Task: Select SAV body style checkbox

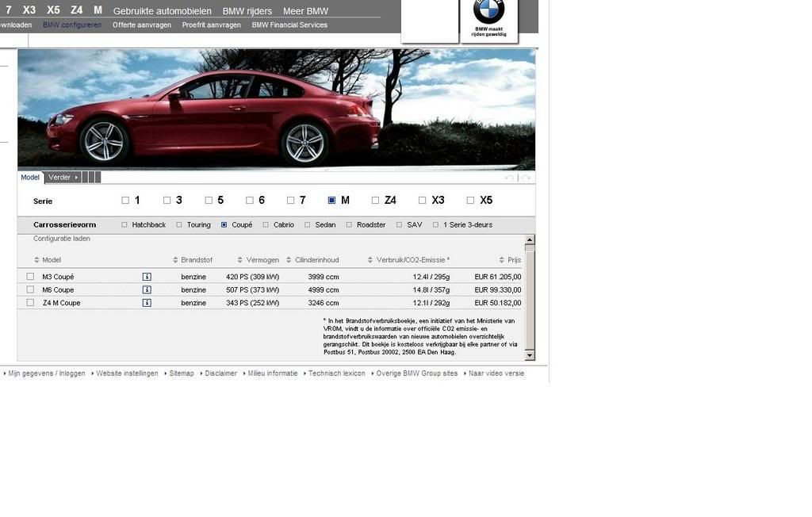Action: tap(400, 225)
